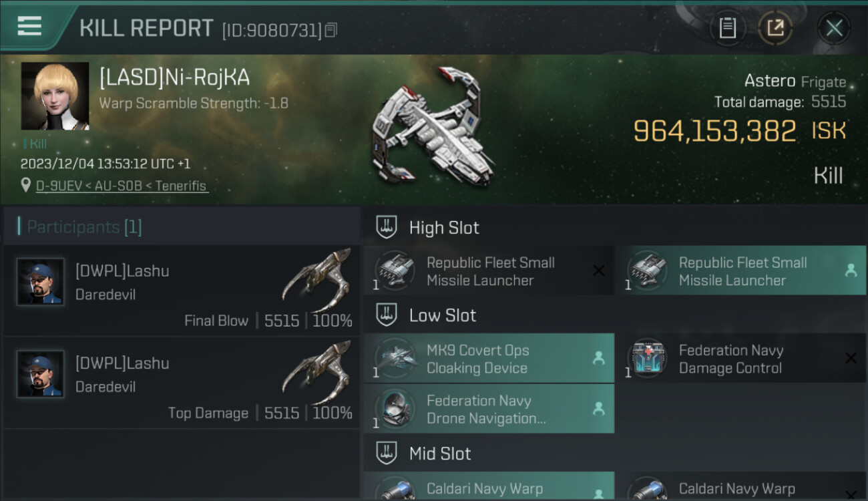Select the Federation Navy Drone Navigation module
The image size is (868, 501).
[489, 409]
